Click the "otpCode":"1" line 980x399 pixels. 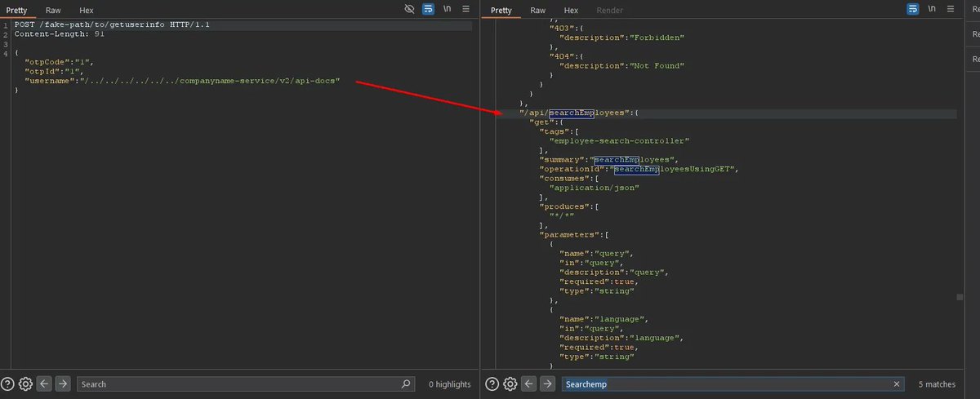58,62
